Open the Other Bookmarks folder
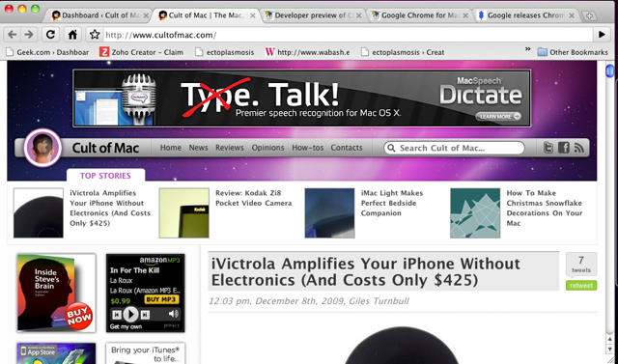Image resolution: width=618 pixels, height=364 pixels. tap(573, 52)
